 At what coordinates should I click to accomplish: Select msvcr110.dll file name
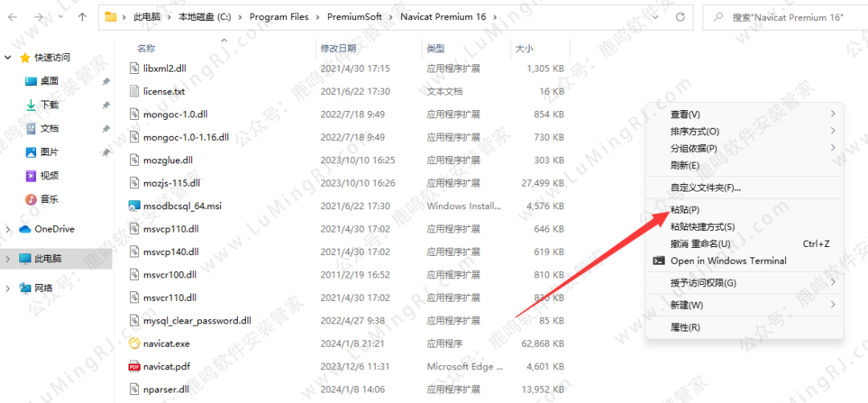pyautogui.click(x=170, y=298)
